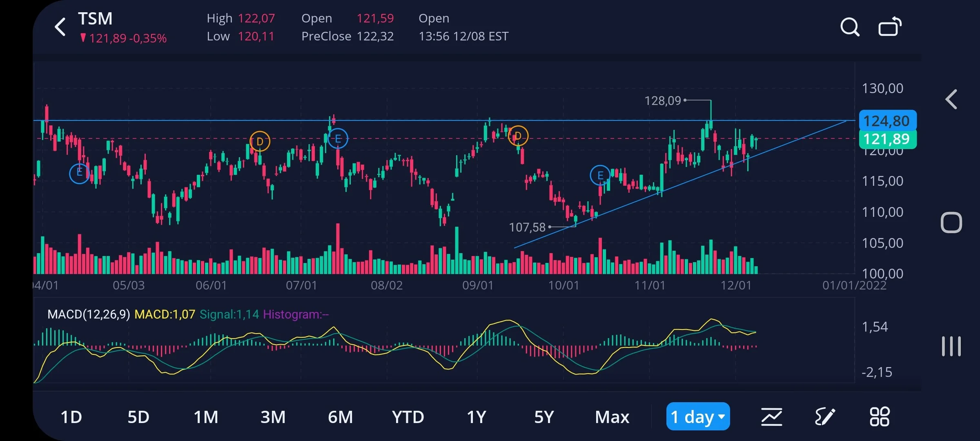The height and width of the screenshot is (441, 980).
Task: Tap the 130,00 price axis label
Action: coord(882,89)
